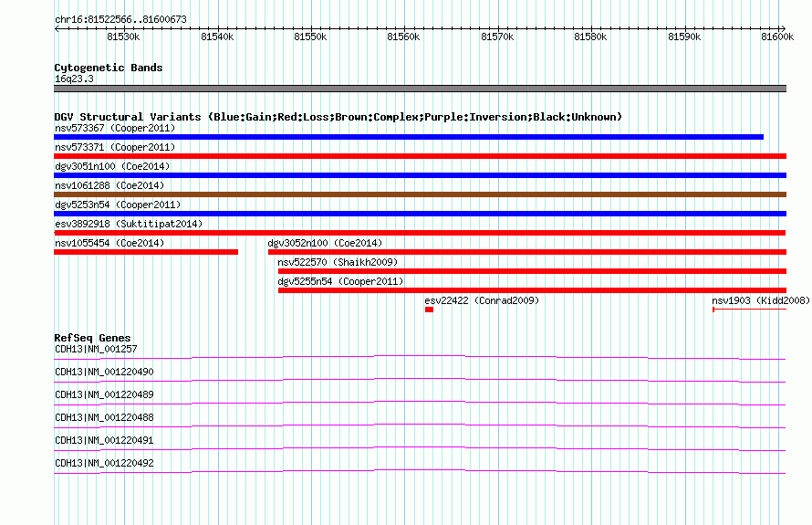812x525 pixels.
Task: Click the magenta gene line of NM_001220492
Action: [420, 471]
